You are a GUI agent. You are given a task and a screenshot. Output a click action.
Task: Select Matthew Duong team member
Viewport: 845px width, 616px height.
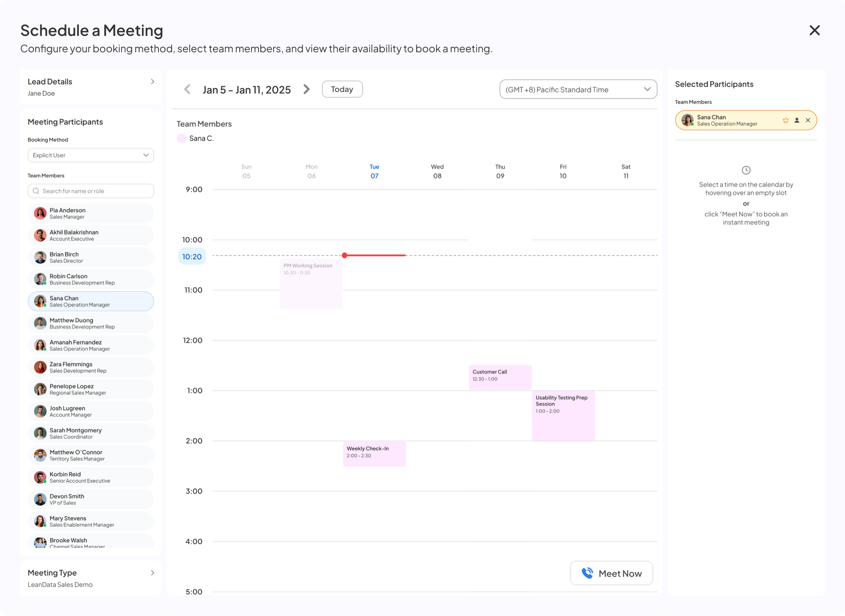click(91, 323)
